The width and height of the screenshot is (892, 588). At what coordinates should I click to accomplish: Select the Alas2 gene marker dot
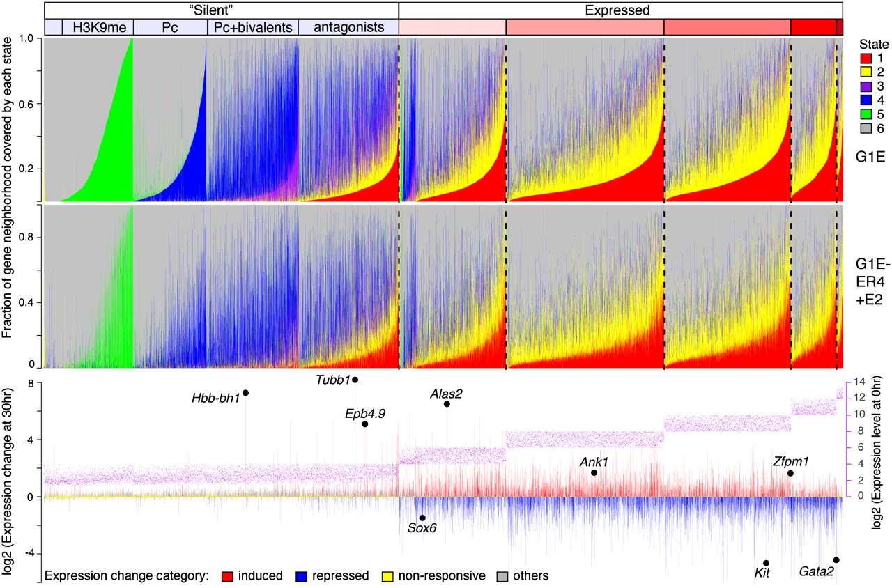tap(447, 404)
